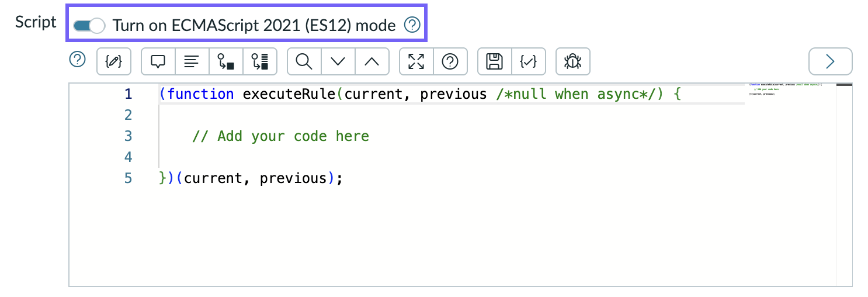
Task: Click line number 1 in gutter
Action: point(129,94)
